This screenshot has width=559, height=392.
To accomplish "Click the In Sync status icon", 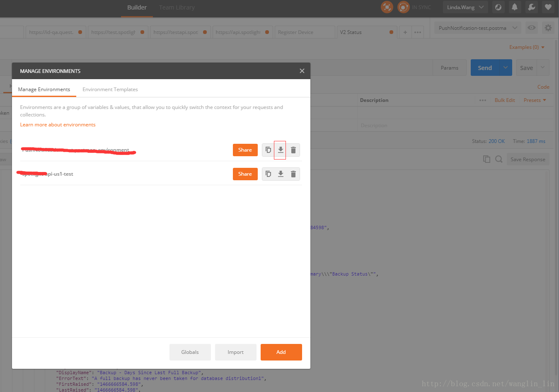I will pyautogui.click(x=404, y=7).
